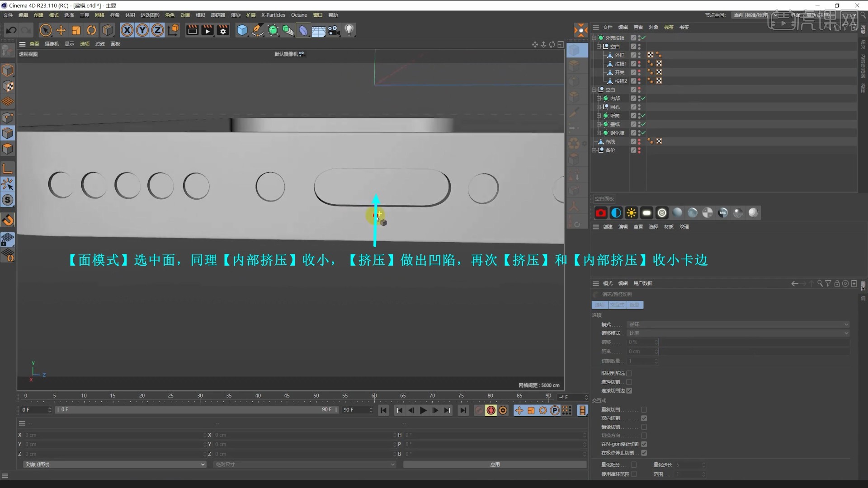The width and height of the screenshot is (868, 488).
Task: Disable the 双向切割 checkbox
Action: (x=645, y=418)
